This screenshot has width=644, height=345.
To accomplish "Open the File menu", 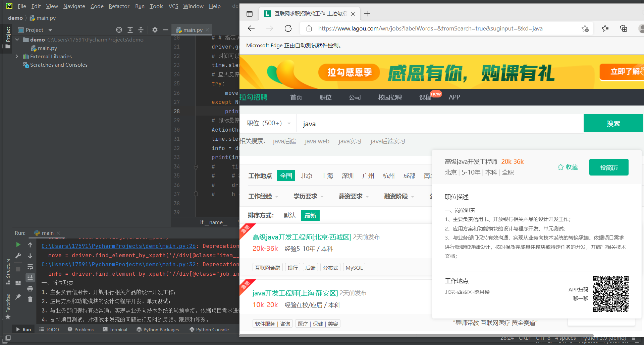I will pos(22,6).
